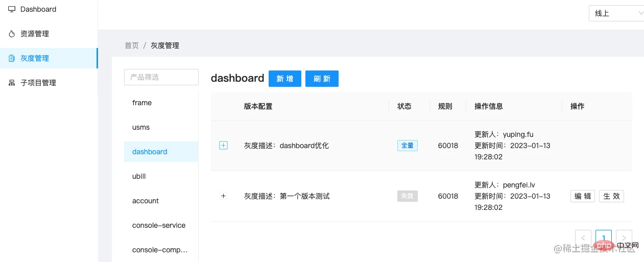
Task: Select usms in product list
Action: (x=141, y=127)
